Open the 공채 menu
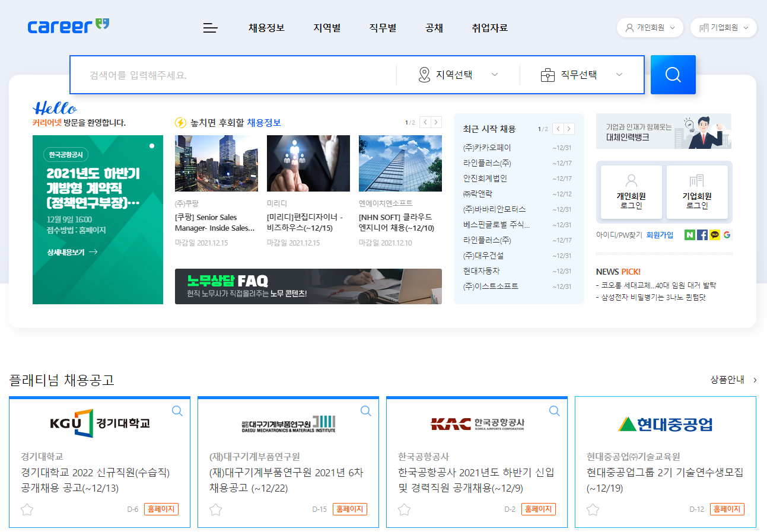The image size is (767, 532). click(434, 28)
